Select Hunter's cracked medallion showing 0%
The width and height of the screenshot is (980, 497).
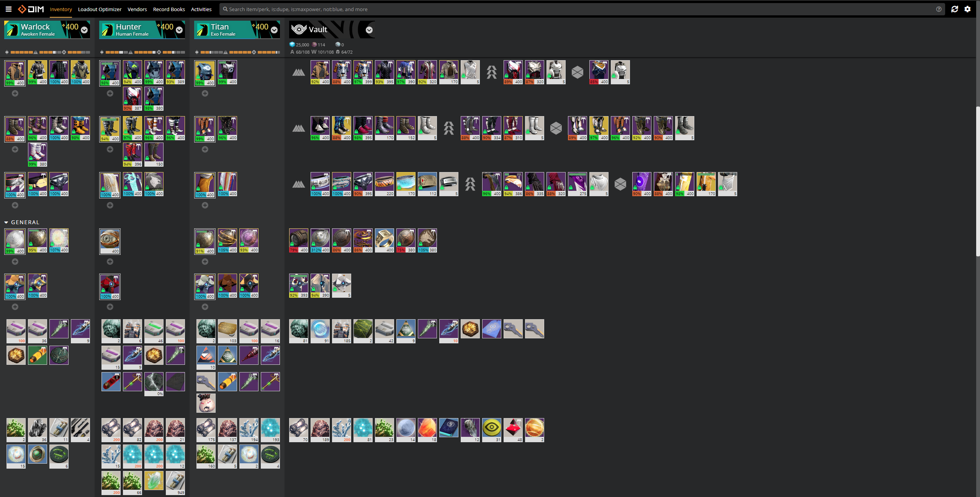tap(154, 384)
